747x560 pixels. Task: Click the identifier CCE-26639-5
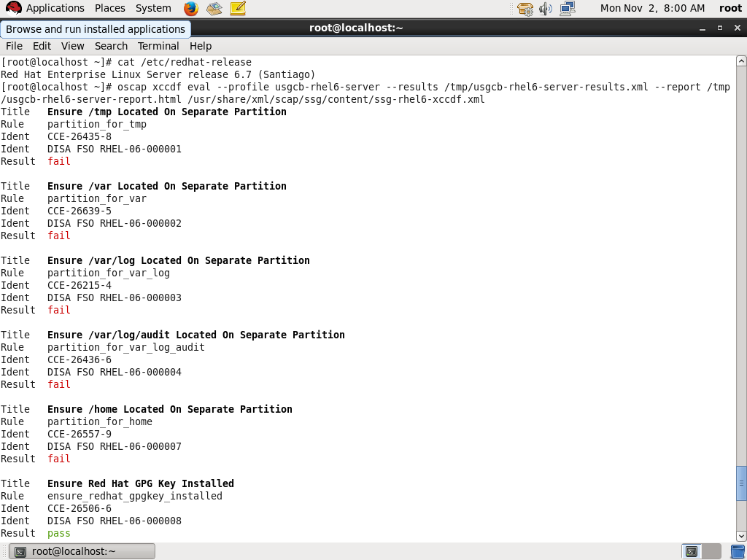tap(79, 211)
